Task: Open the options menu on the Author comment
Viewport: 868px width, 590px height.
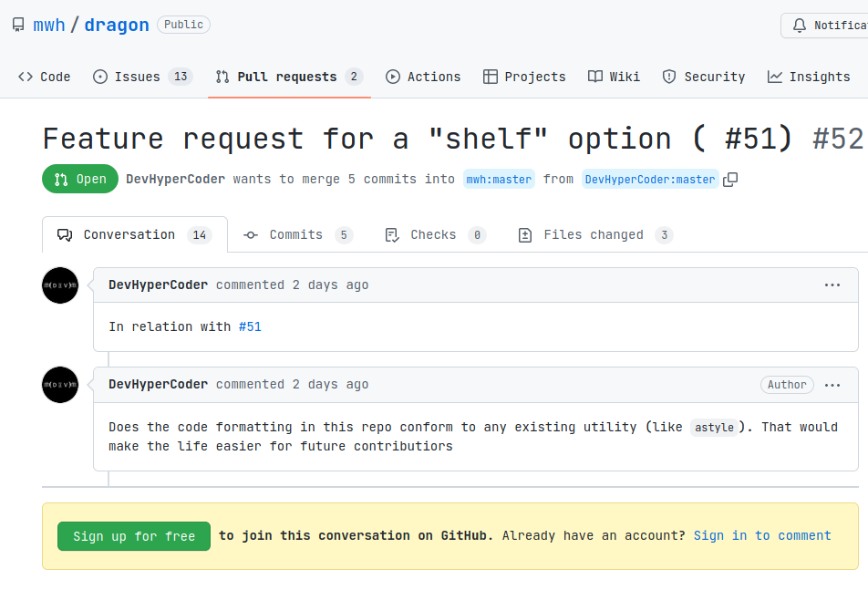Action: tap(832, 385)
